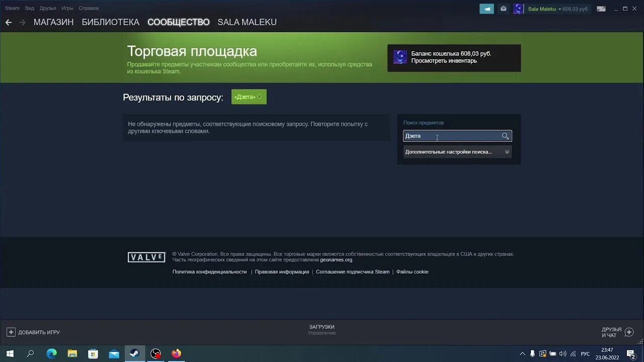Image resolution: width=644 pixels, height=362 pixels.
Task: Open the envelope notifications icon
Action: (x=504, y=9)
